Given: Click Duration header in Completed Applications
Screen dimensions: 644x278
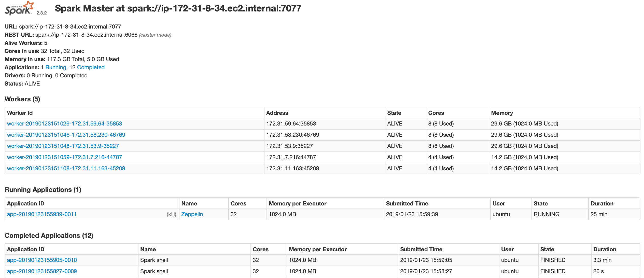Looking at the screenshot, I should [x=604, y=249].
